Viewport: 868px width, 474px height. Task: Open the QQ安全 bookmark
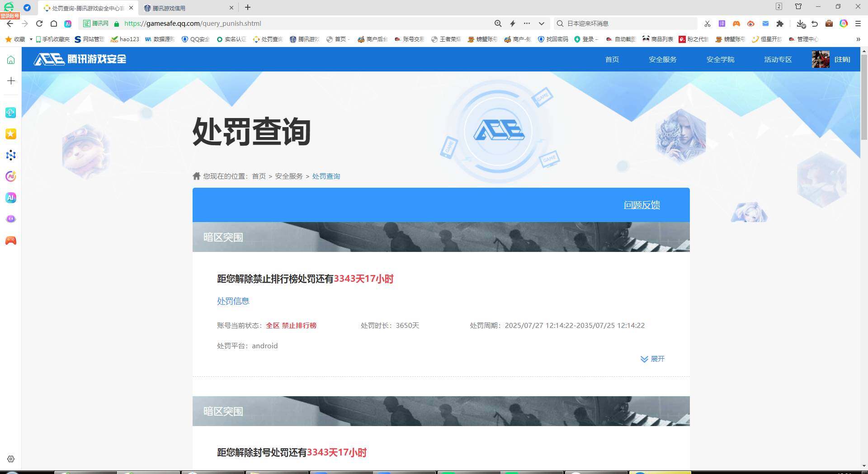195,39
